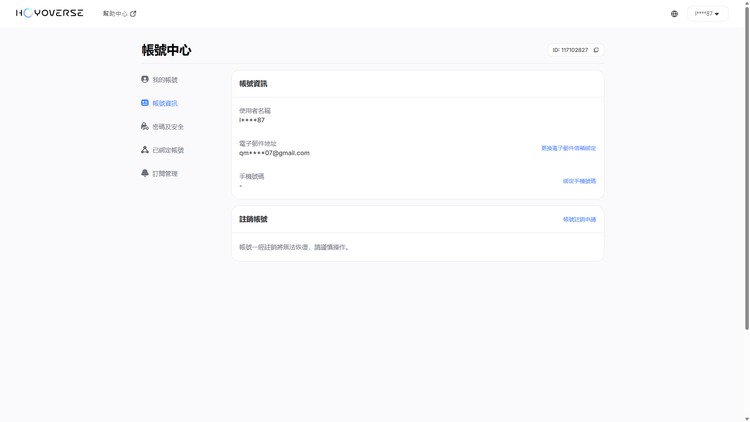Click the dropdown arrow next to username
Image resolution: width=750 pixels, height=422 pixels.
tap(717, 14)
